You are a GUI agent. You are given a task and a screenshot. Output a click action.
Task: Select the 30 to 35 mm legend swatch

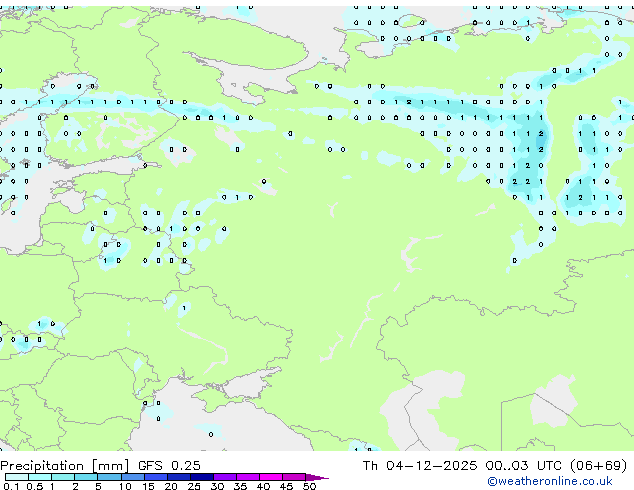[225, 477]
